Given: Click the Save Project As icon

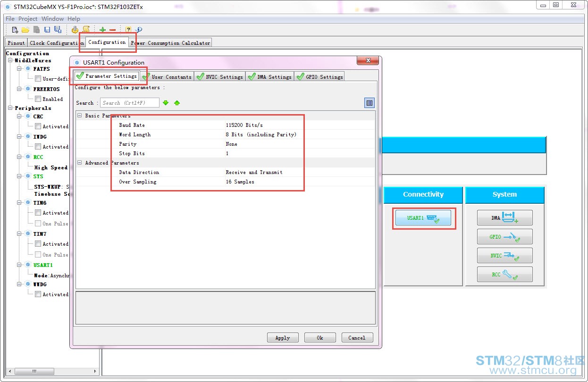Looking at the screenshot, I should (x=58, y=30).
